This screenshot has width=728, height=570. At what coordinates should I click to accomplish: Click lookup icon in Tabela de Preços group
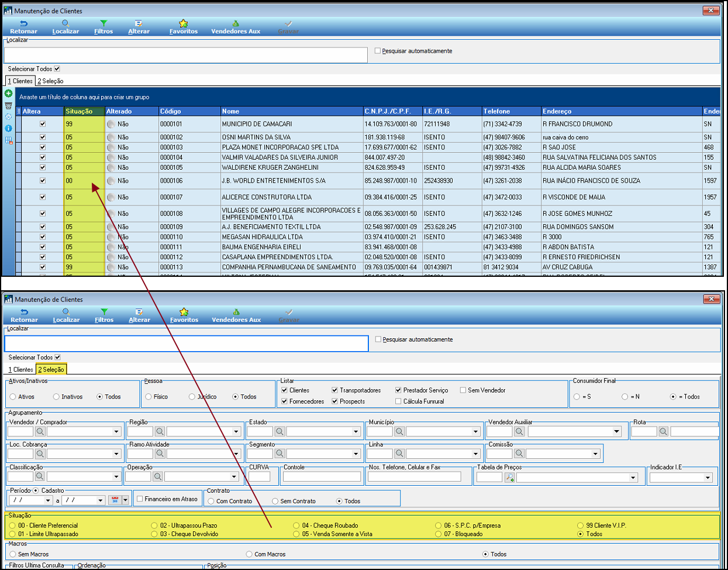click(509, 478)
